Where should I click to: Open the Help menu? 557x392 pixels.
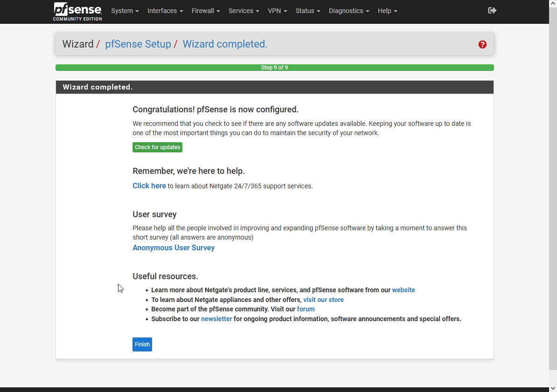pyautogui.click(x=387, y=11)
